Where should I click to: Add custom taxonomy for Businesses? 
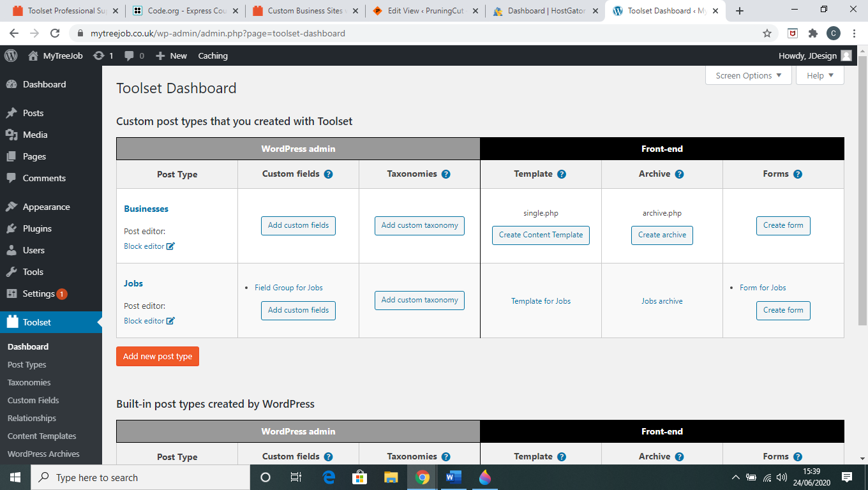coord(419,225)
